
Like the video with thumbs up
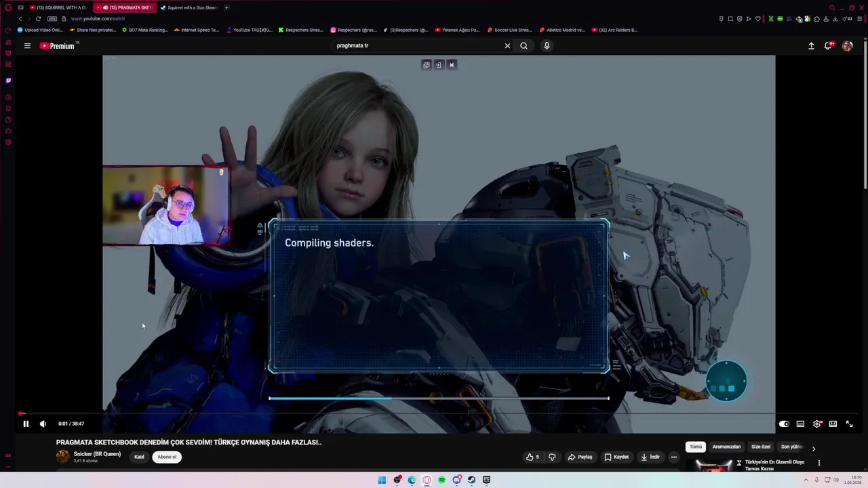(533, 457)
